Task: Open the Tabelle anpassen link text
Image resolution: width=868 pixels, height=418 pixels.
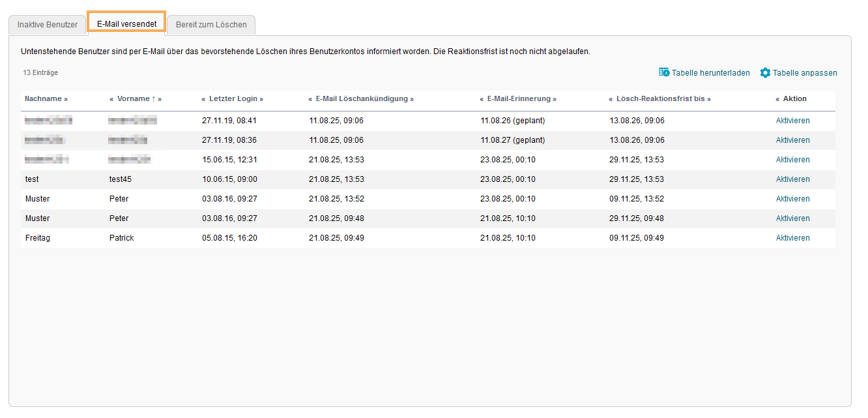Action: [805, 73]
